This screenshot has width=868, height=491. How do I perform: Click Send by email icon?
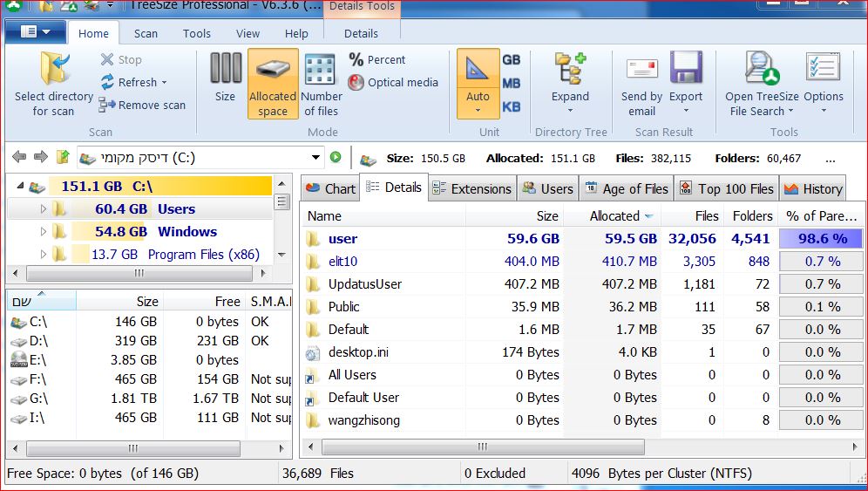click(642, 69)
